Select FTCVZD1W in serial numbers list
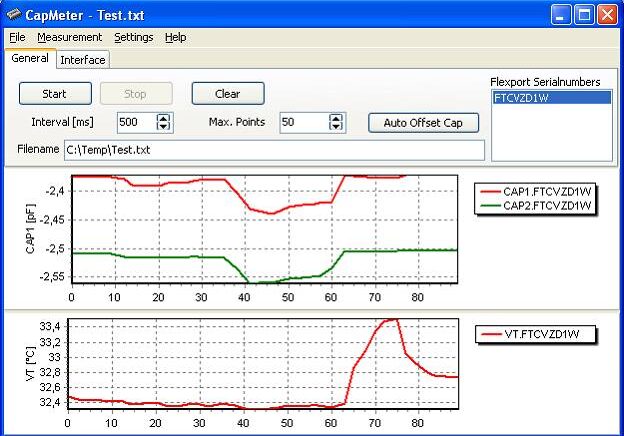 pyautogui.click(x=549, y=98)
